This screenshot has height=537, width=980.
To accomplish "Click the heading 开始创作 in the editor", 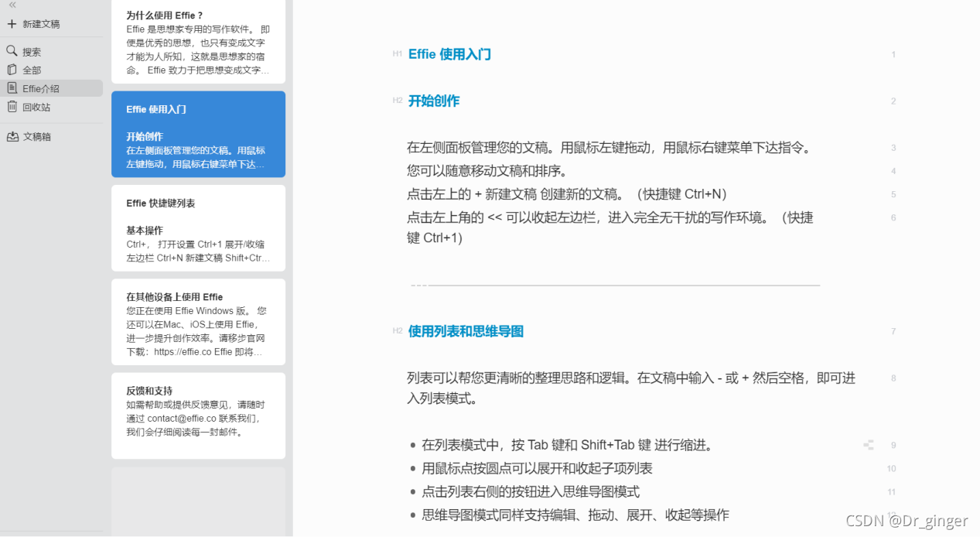I will (x=434, y=101).
